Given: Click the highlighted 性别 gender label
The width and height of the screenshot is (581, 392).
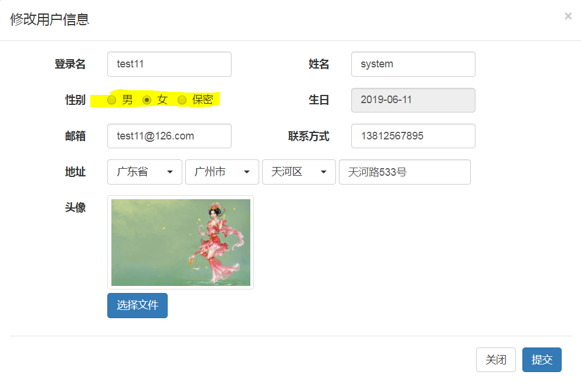Looking at the screenshot, I should tap(75, 100).
